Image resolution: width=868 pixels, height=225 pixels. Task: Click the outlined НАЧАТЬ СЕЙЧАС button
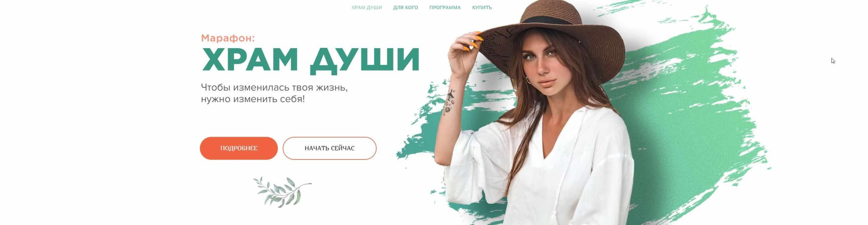coord(330,148)
